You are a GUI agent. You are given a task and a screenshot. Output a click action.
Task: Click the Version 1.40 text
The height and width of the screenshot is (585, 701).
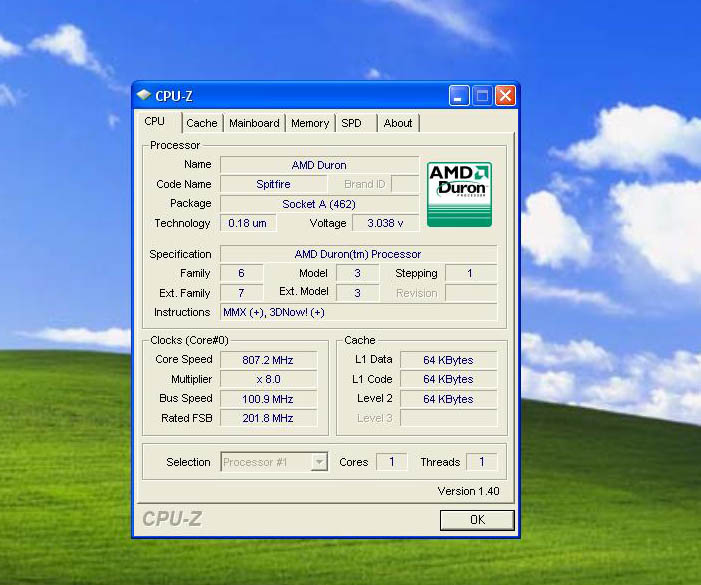[468, 491]
